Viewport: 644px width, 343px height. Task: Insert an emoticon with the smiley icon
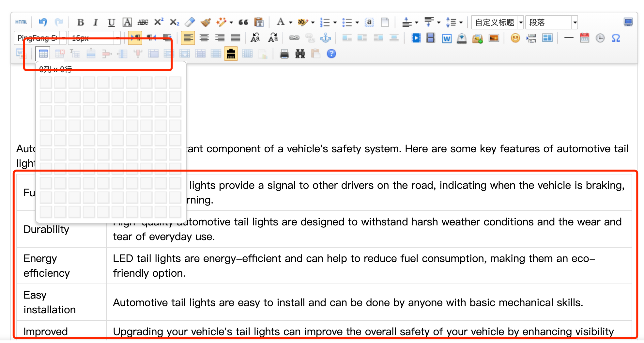tap(515, 38)
